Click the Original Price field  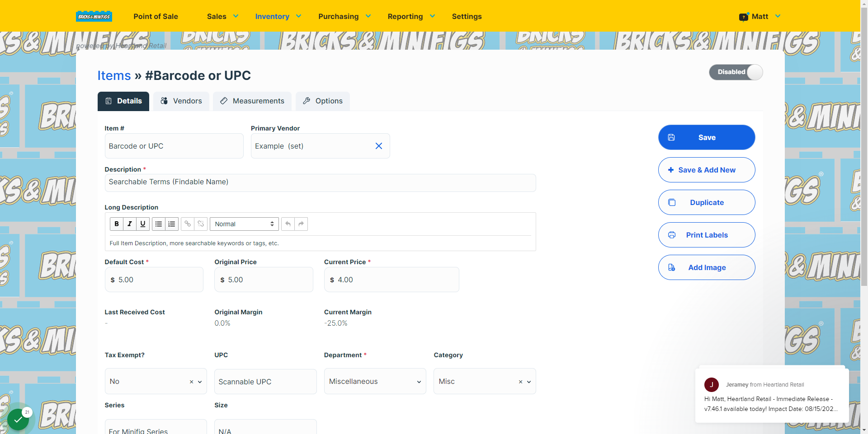pyautogui.click(x=264, y=280)
